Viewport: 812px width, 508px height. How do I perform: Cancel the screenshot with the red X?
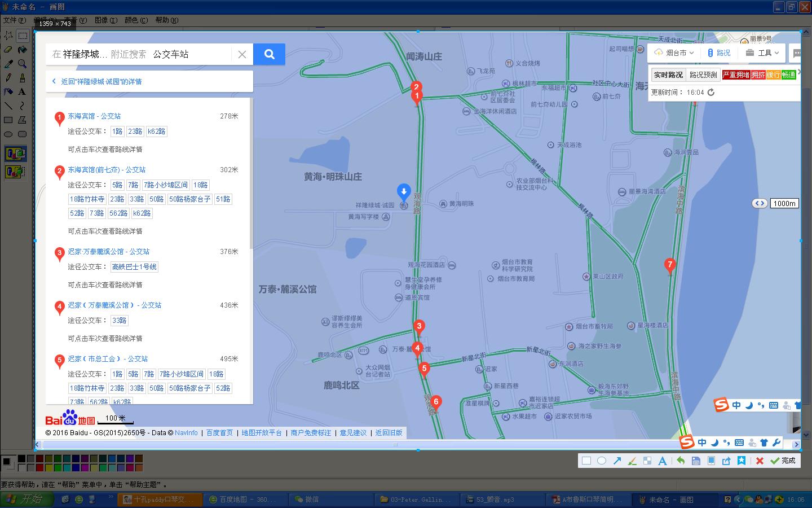(x=760, y=461)
